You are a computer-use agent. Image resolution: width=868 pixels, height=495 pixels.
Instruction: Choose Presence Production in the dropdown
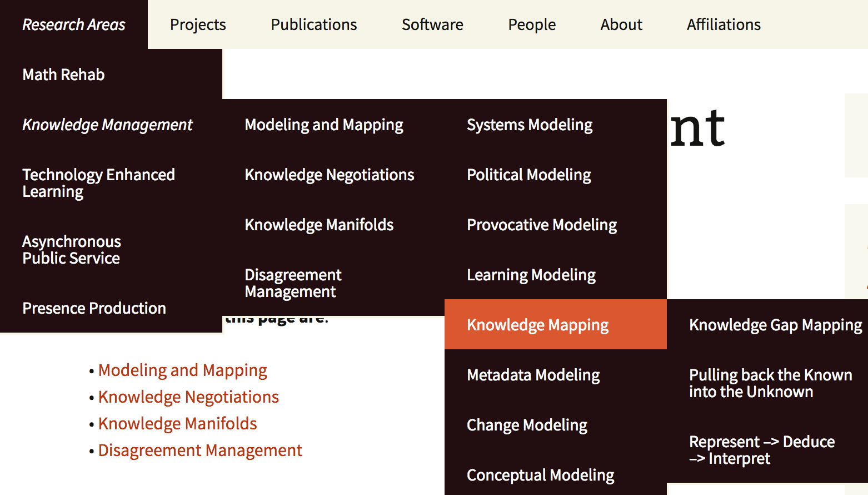tap(94, 308)
